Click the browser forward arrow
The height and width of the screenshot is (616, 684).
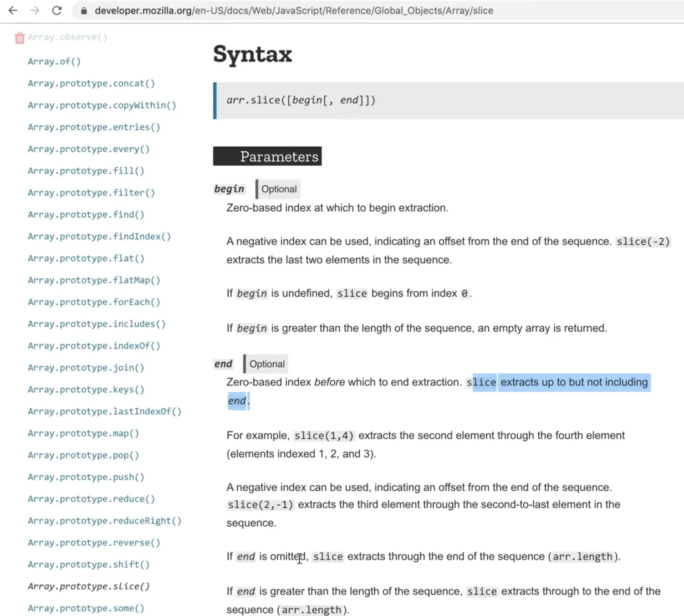click(35, 10)
